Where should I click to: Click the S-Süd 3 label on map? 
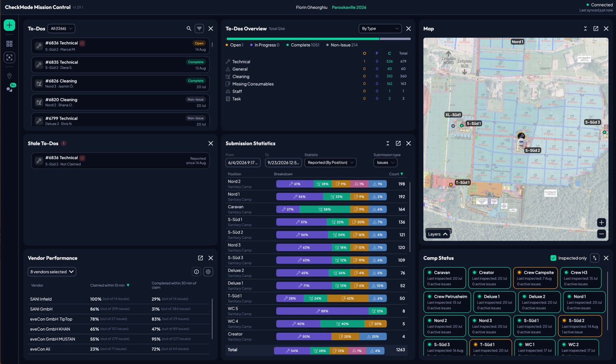[x=593, y=122]
